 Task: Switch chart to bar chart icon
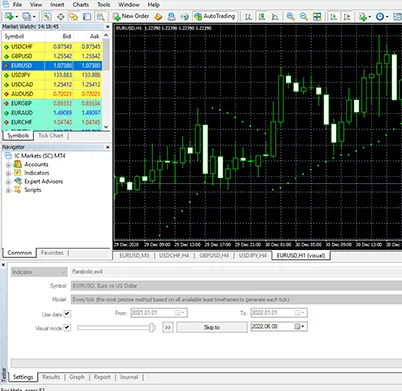pos(248,16)
